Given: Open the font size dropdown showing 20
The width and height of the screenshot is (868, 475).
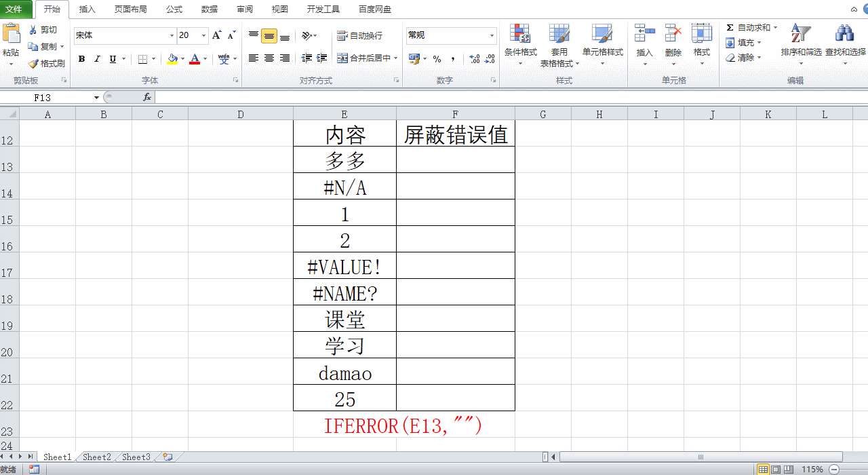Looking at the screenshot, I should [x=204, y=35].
